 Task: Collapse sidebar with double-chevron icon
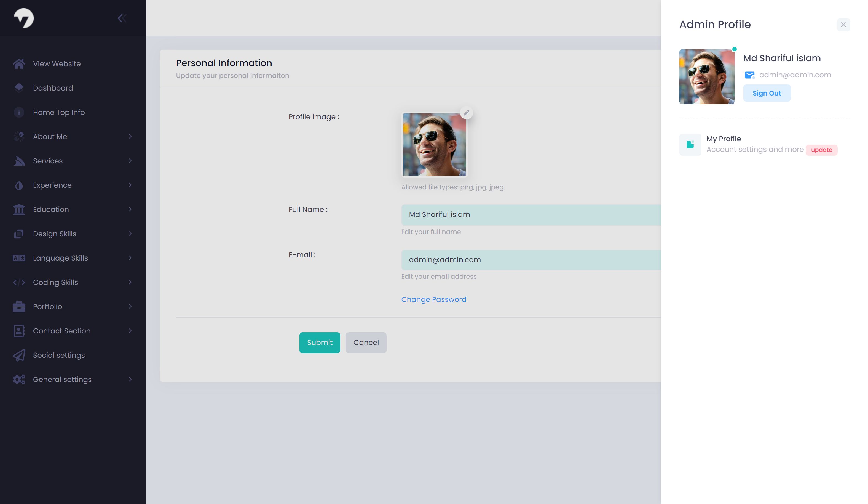[122, 18]
